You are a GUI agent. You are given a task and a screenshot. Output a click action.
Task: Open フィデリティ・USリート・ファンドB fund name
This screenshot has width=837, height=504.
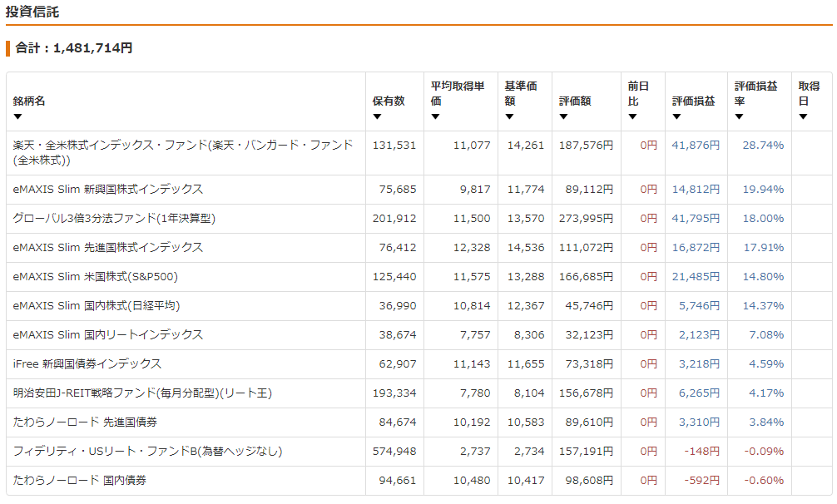coord(147,452)
